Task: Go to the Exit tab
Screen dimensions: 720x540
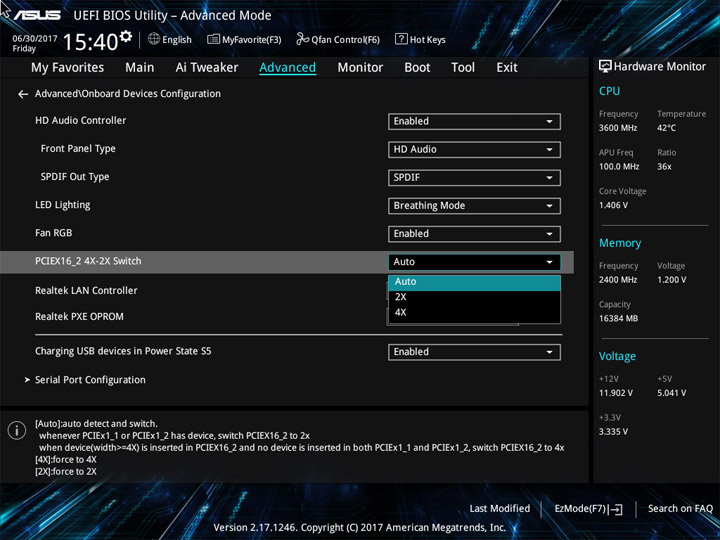Action: click(x=507, y=68)
